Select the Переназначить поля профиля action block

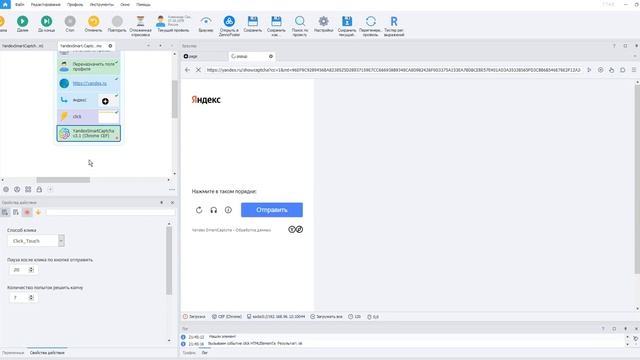tap(89, 67)
